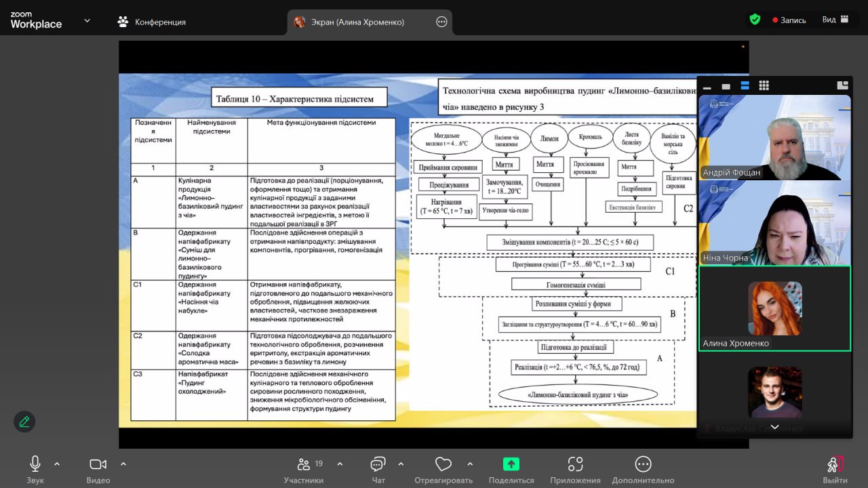
Task: Click the 'Листя базиліку' oval in the scheme
Action: pos(631,139)
